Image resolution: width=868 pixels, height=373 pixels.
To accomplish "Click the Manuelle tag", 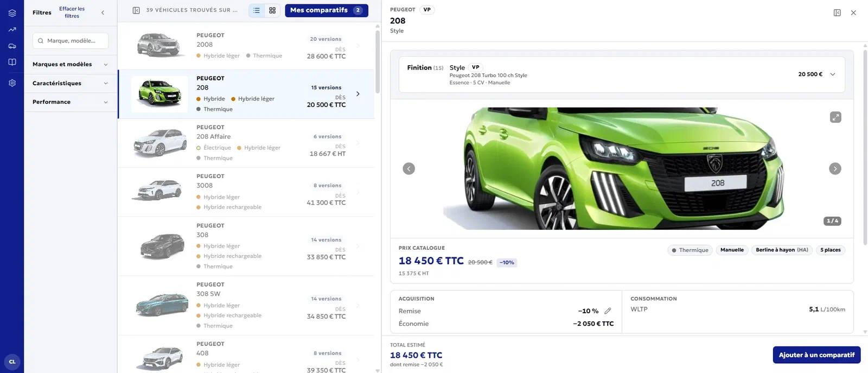I will coord(732,250).
